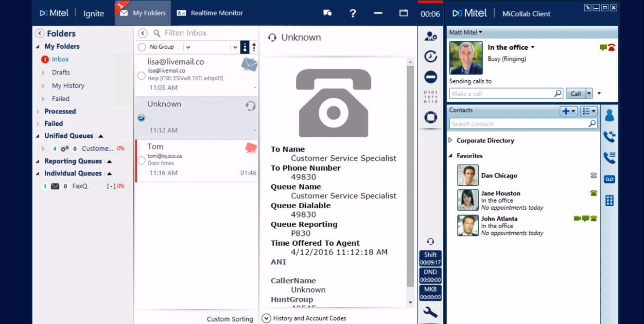The image size is (644, 324).
Task: Expand History and Account Codes section
Action: [x=266, y=318]
